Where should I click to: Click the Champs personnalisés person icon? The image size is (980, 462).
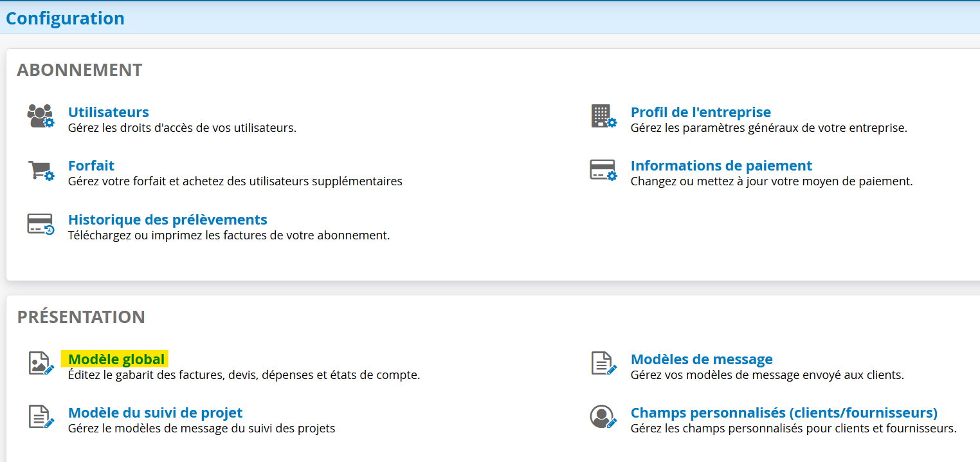click(603, 417)
